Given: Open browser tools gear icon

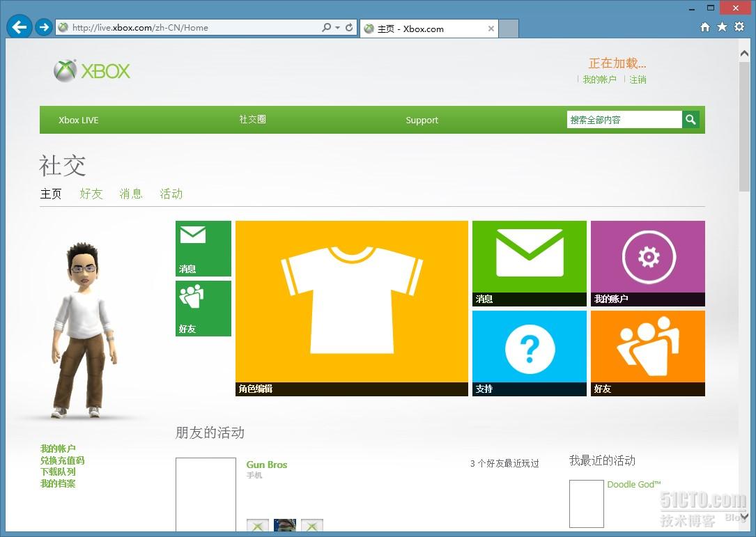Looking at the screenshot, I should pyautogui.click(x=739, y=27).
